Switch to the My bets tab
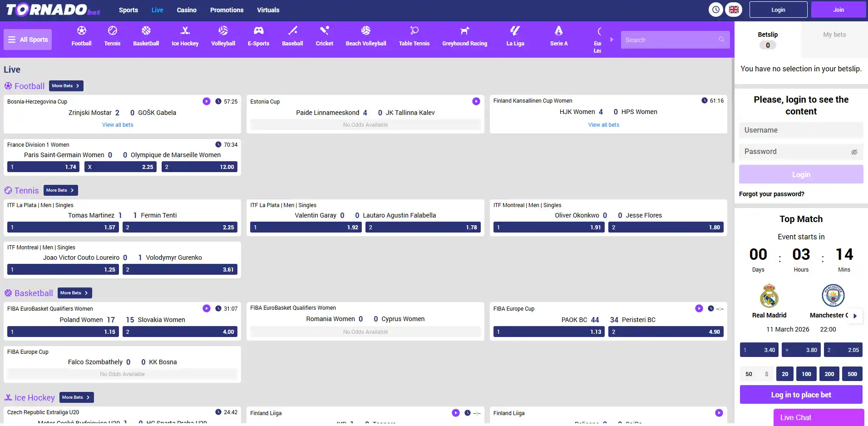The height and width of the screenshot is (426, 868). (x=834, y=35)
